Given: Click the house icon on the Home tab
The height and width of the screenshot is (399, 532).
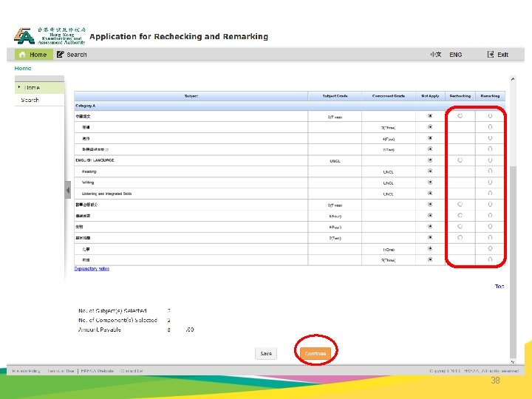Looking at the screenshot, I should (x=22, y=54).
